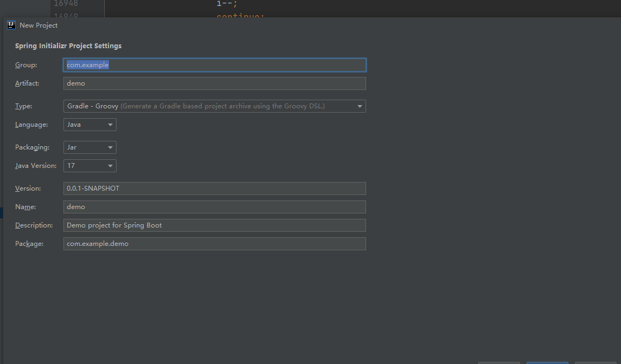Click the Description field for Spring Boot
This screenshot has width=621, height=364.
click(214, 225)
